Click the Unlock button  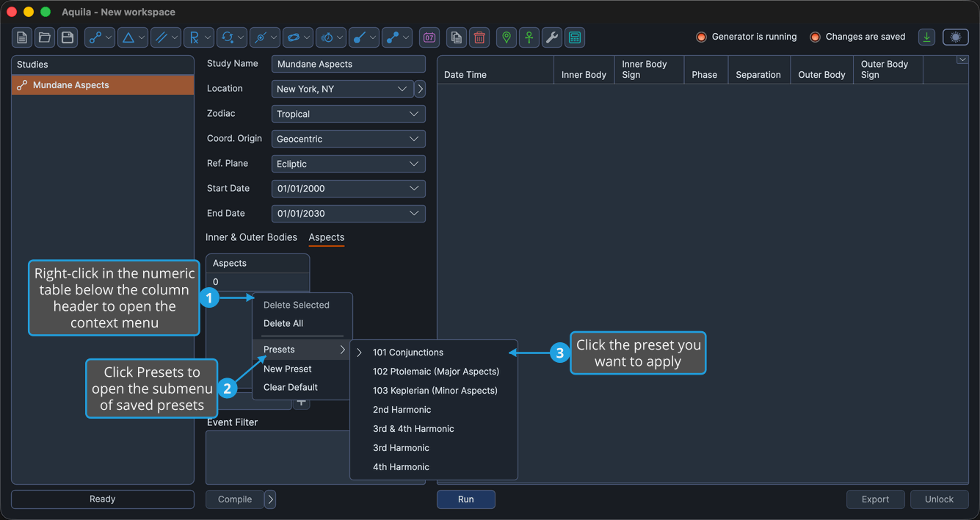point(939,499)
